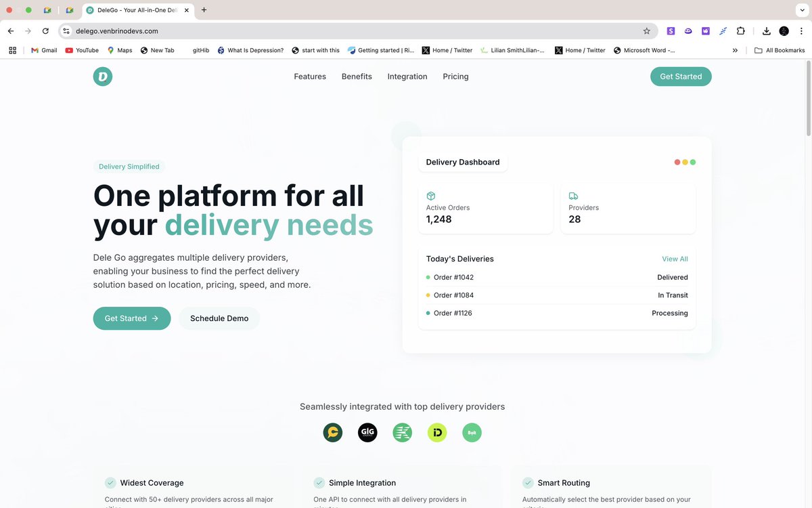812x508 pixels.
Task: Go back with the browser back arrow
Action: (11, 31)
